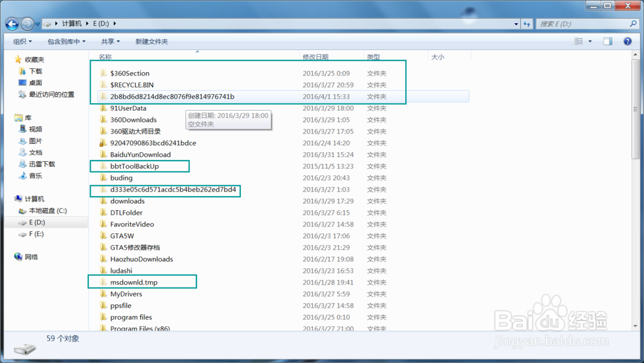Viewport: 644px width, 363px height.
Task: Open the 文档 library
Action: tap(31, 153)
